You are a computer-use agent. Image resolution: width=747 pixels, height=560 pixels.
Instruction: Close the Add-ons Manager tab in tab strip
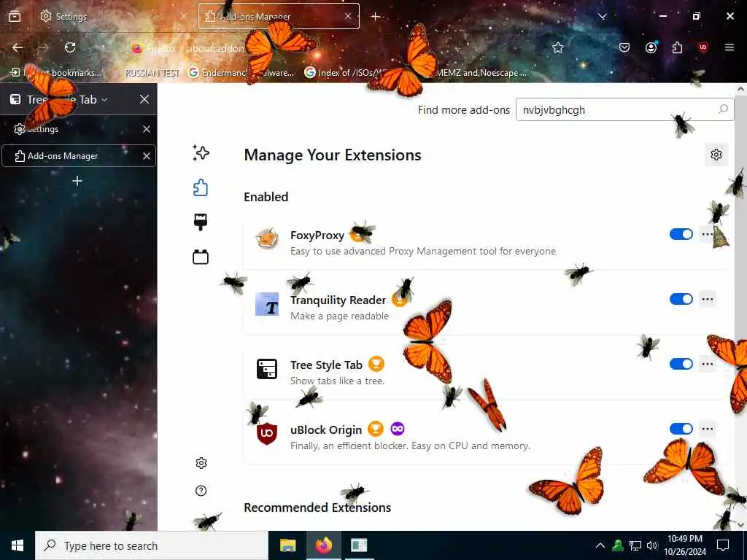point(348,16)
